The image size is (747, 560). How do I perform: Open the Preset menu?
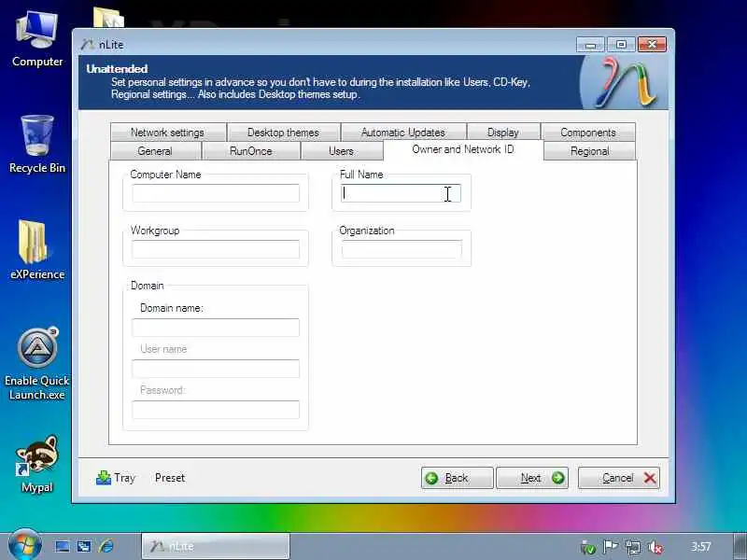click(170, 478)
